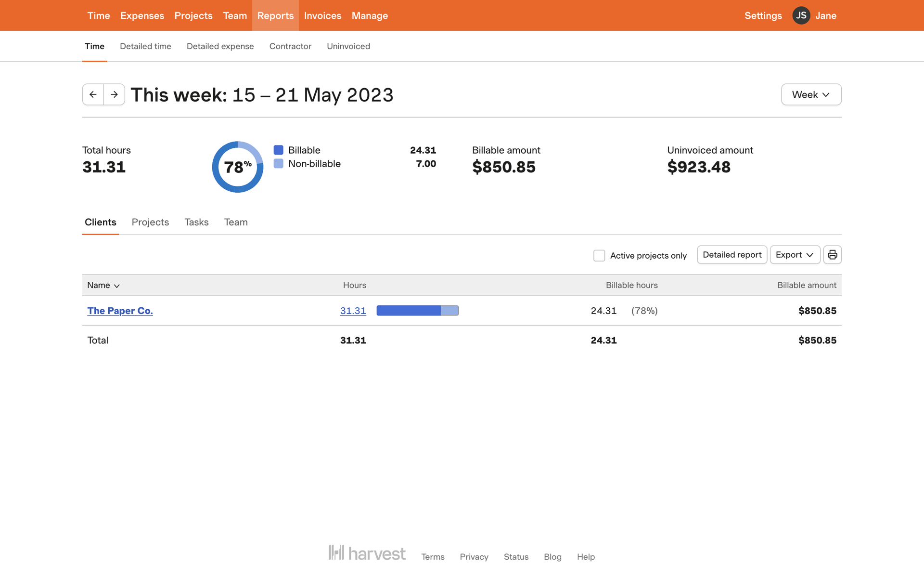
Task: Open Terms footer link
Action: (x=433, y=557)
